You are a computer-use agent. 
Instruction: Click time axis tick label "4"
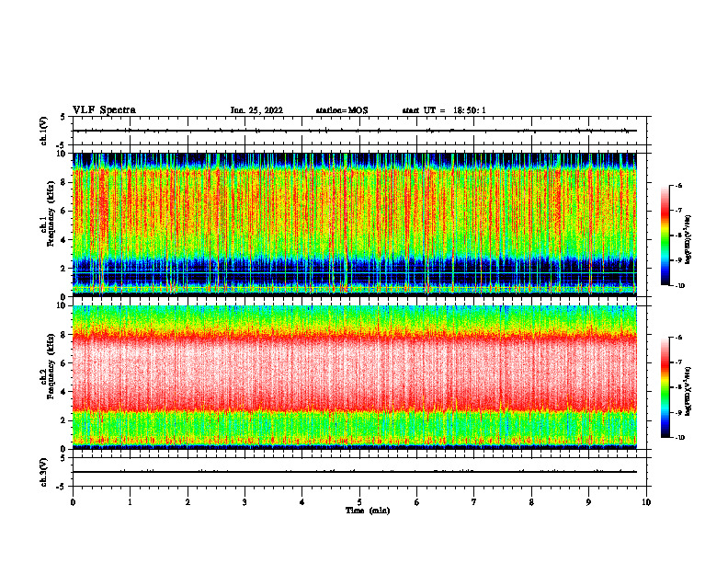click(x=302, y=502)
